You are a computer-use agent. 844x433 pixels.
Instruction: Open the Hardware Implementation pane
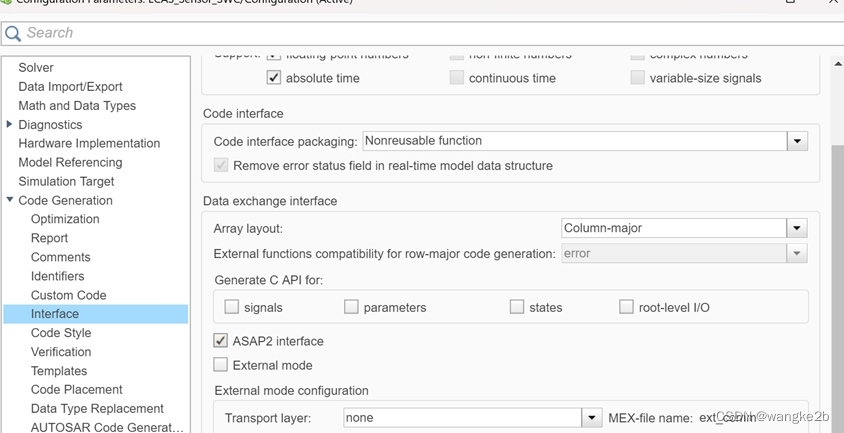89,143
